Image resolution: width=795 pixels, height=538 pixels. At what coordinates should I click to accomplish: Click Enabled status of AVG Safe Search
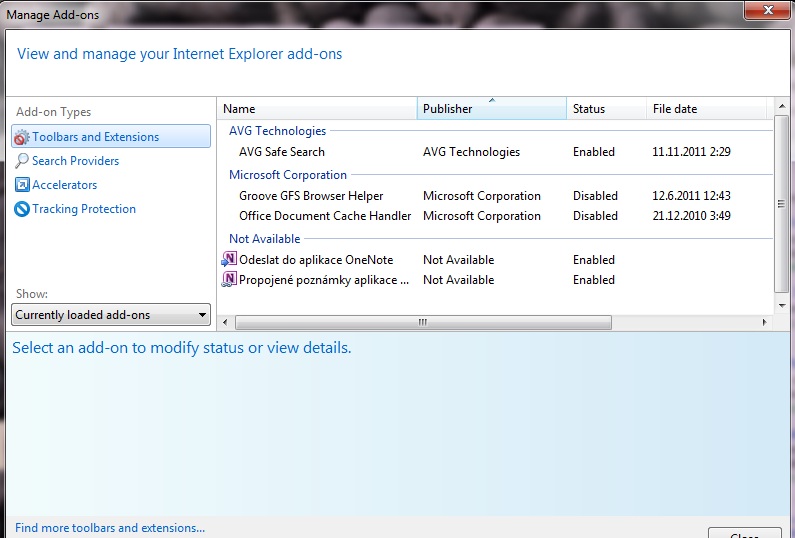[x=594, y=152]
